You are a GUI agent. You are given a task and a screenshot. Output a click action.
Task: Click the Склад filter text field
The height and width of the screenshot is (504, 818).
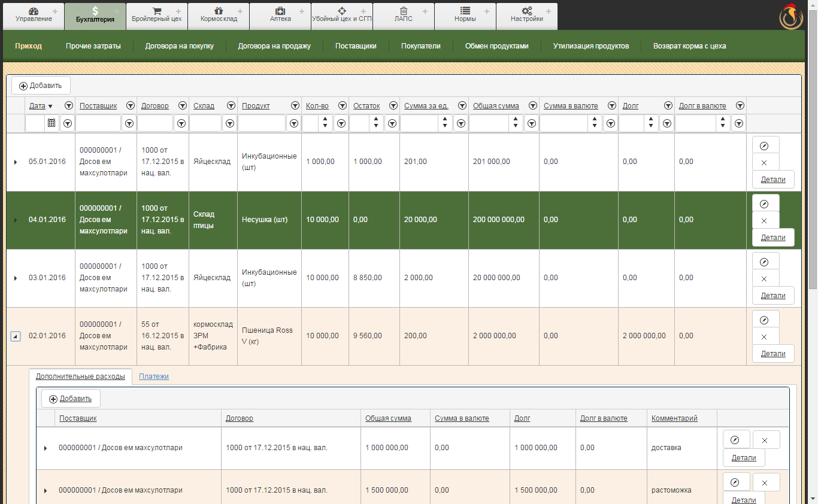(205, 123)
